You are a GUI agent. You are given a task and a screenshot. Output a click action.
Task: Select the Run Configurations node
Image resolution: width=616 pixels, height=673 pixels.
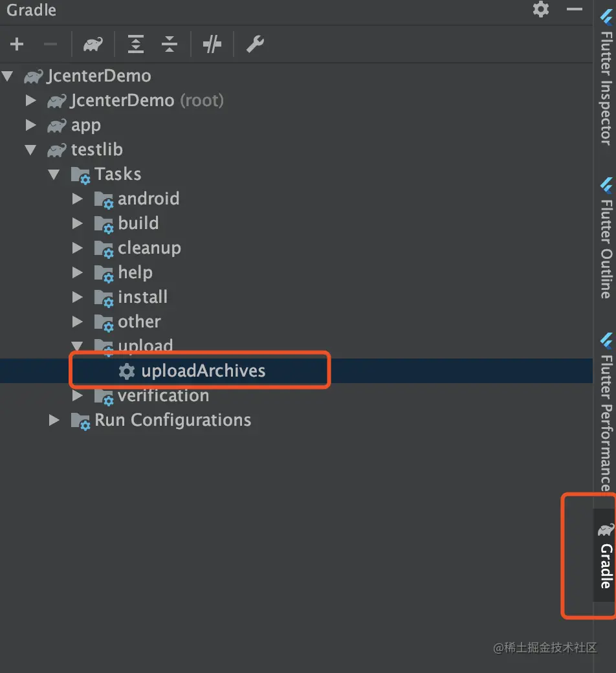coord(172,420)
